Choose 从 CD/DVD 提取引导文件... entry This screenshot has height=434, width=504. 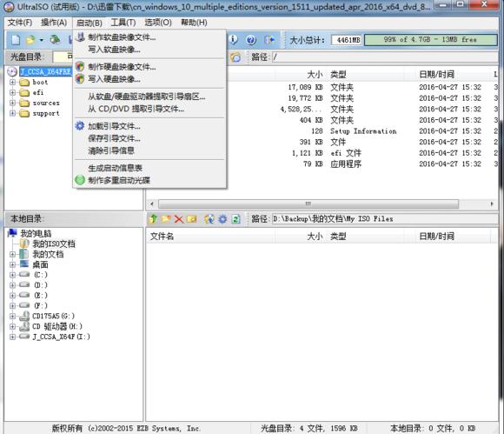pos(149,109)
